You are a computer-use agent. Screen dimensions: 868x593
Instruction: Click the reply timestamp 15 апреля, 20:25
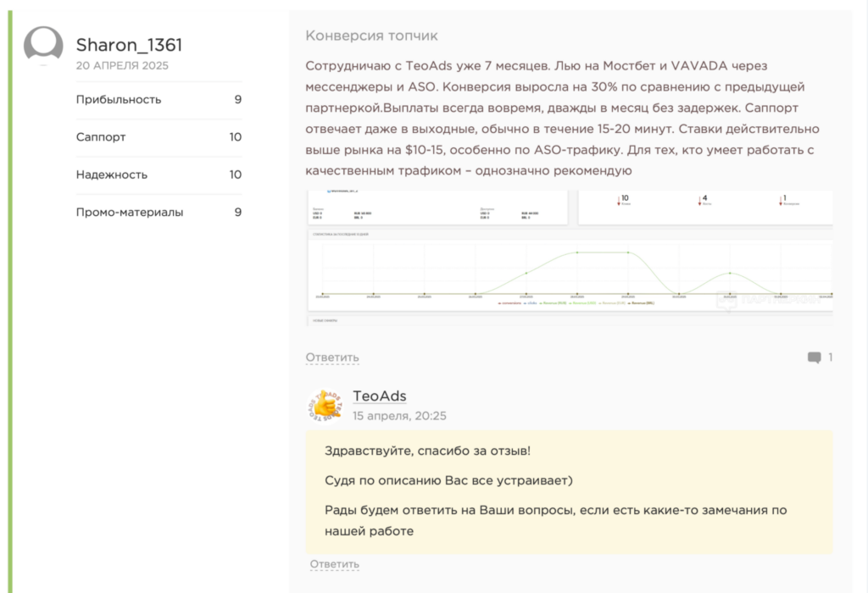400,416
